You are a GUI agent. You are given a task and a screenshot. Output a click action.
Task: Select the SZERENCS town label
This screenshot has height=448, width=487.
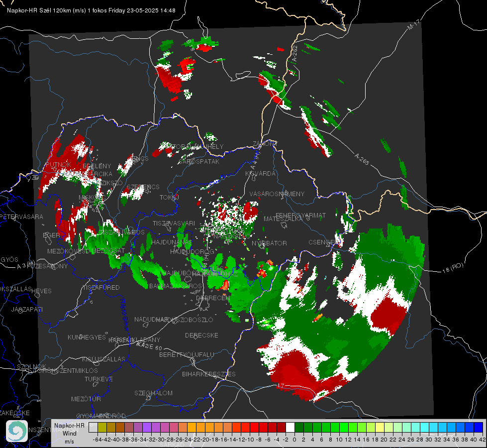click(x=143, y=187)
